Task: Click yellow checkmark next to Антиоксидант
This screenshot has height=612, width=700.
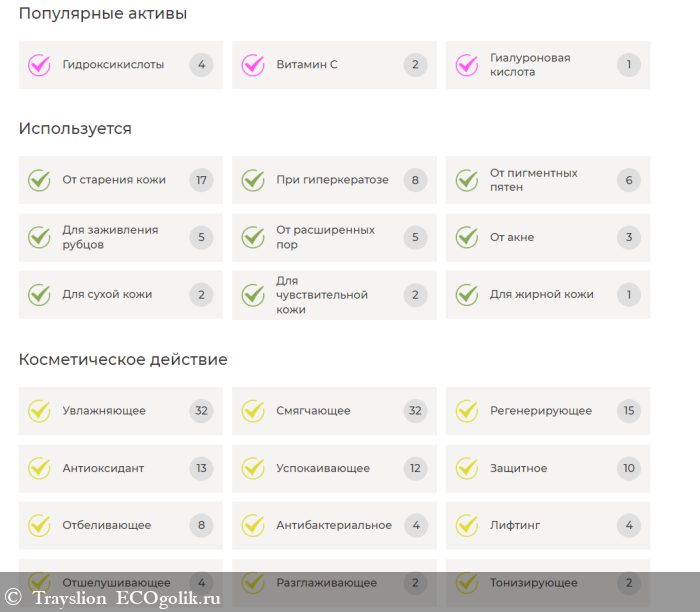Action: coord(39,468)
